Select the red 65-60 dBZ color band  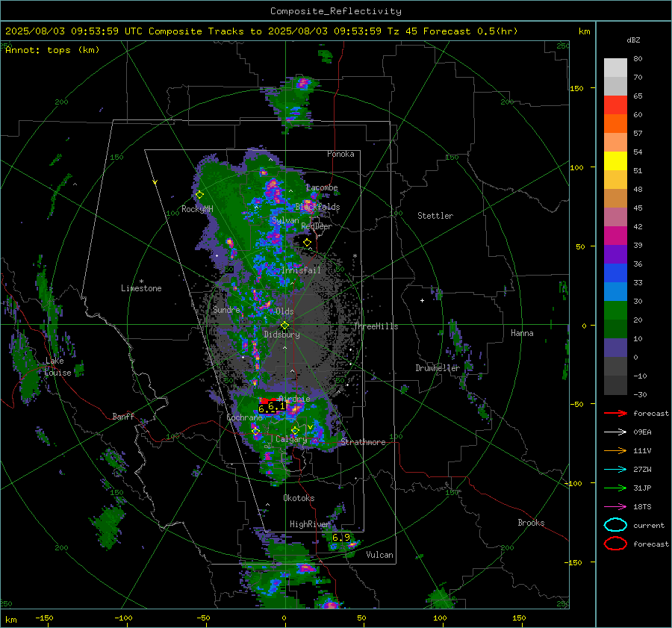tap(615, 105)
